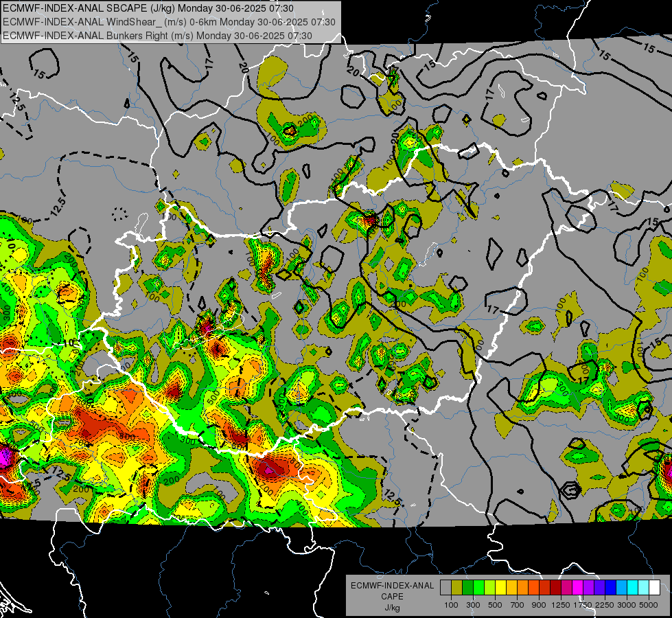
Task: Select the dark red legend swatch before 1250
Action: pos(555,587)
